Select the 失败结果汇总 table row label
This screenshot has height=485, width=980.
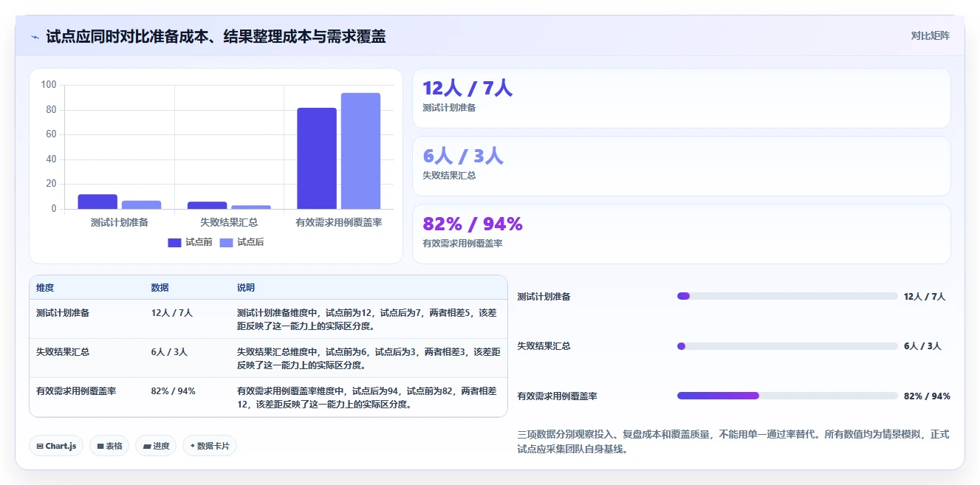click(63, 351)
